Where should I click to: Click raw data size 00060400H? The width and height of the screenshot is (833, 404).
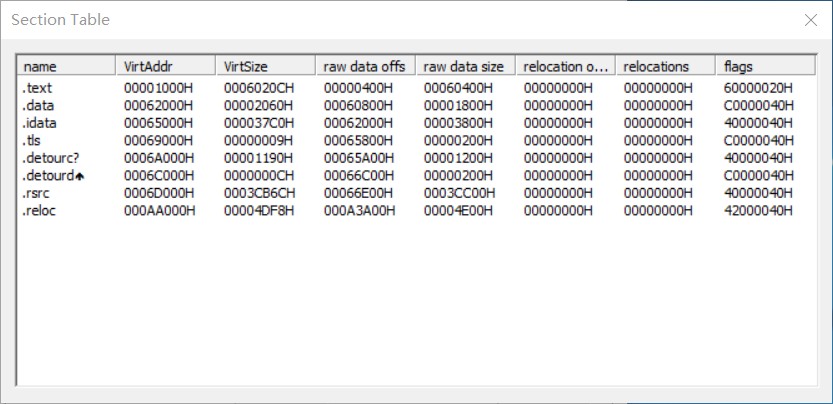point(458,88)
